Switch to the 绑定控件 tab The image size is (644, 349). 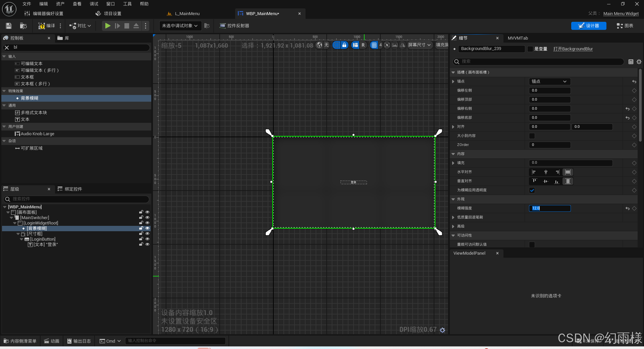70,189
